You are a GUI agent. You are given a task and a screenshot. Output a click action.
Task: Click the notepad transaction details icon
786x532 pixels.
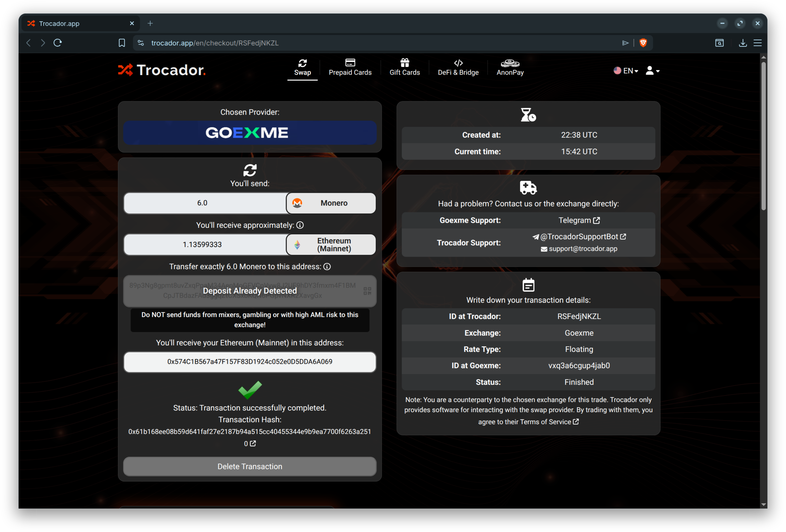[x=528, y=285]
